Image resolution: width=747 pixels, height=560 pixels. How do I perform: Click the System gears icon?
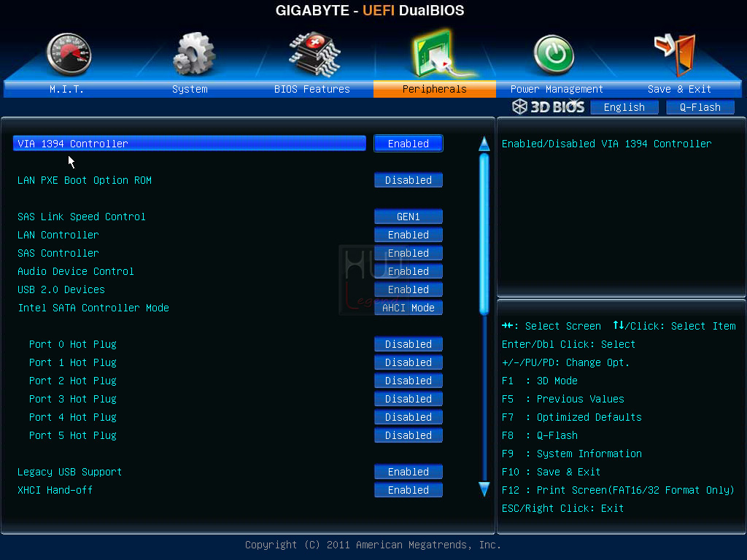[x=193, y=53]
